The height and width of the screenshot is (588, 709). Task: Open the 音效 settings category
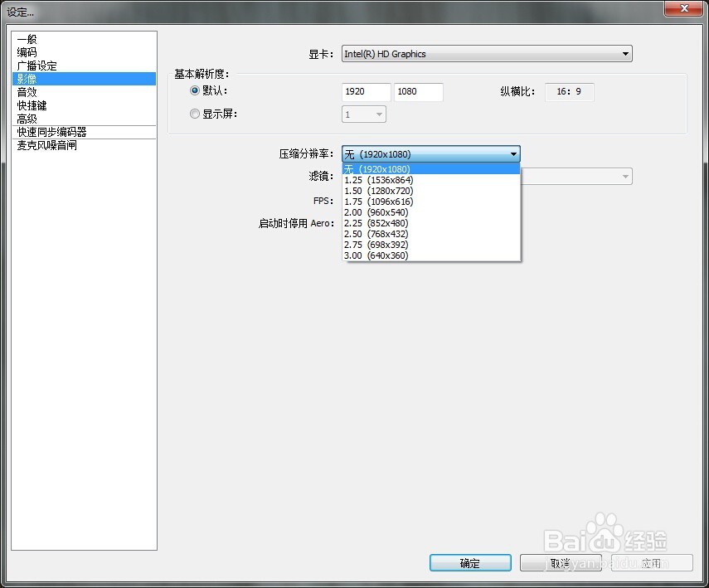(84, 92)
